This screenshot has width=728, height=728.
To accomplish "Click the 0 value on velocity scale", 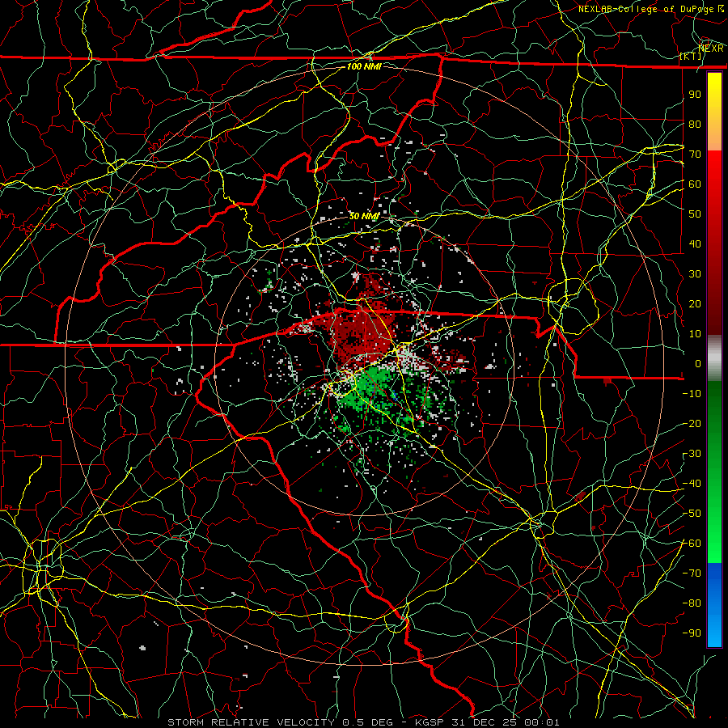I will [698, 363].
